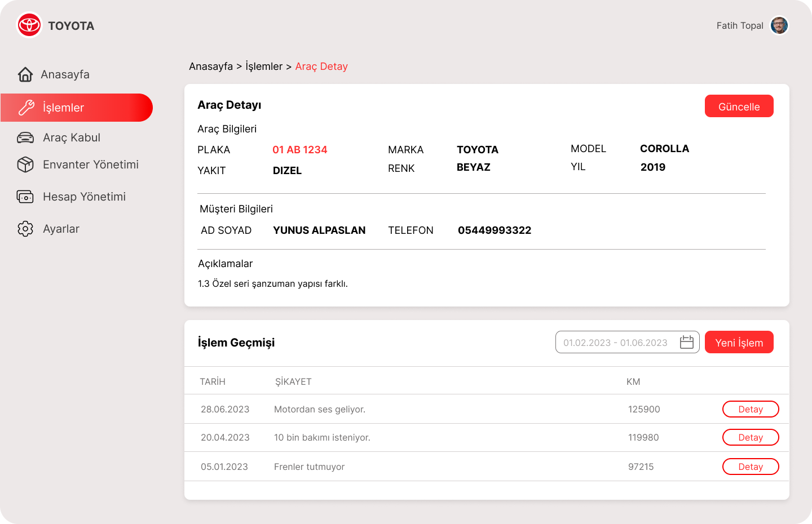Navigate to İşlemler in breadcrumb
The image size is (812, 524).
pos(264,66)
